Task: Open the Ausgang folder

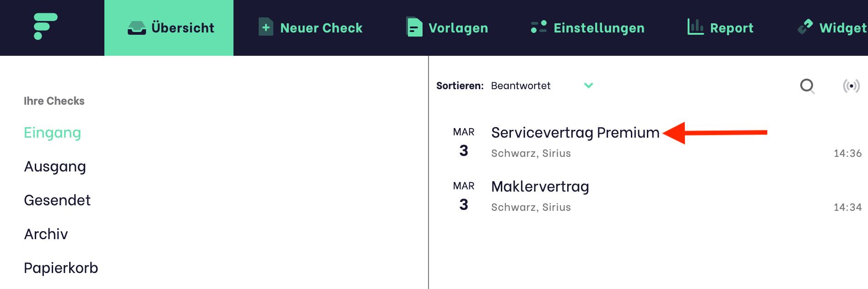Action: (x=55, y=166)
